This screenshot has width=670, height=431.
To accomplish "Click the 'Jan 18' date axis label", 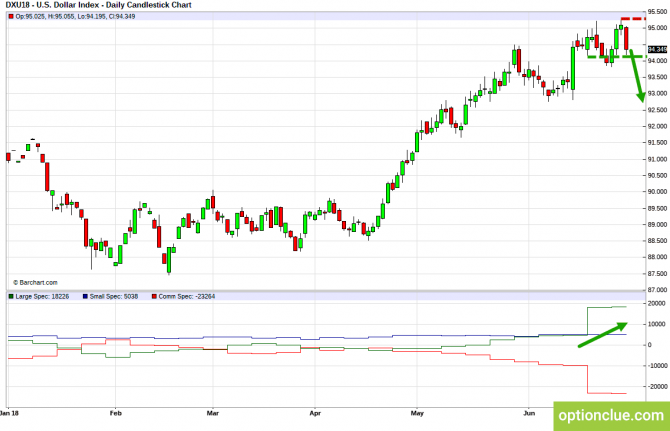I will pyautogui.click(x=9, y=413).
